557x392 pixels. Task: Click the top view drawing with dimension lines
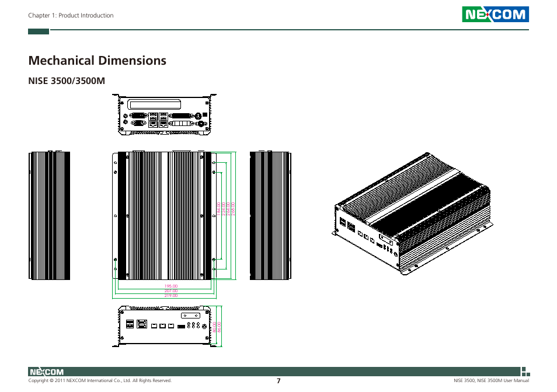pyautogui.click(x=174, y=225)
